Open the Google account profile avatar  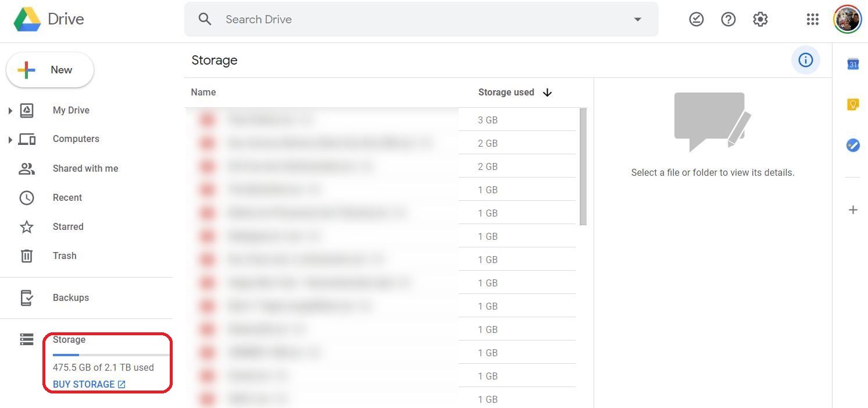point(847,19)
